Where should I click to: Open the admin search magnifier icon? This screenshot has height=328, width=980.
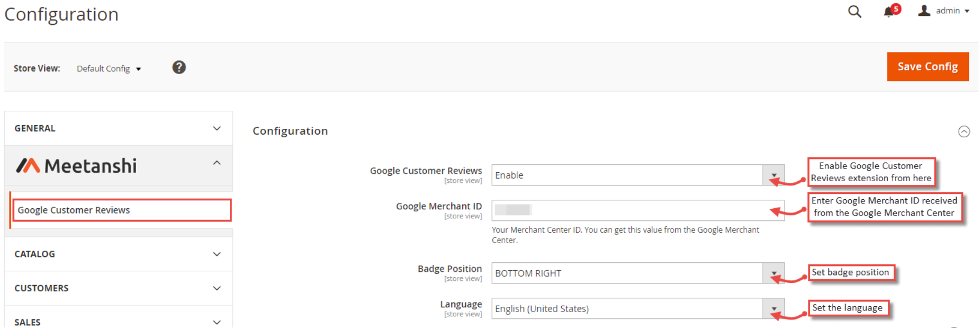(854, 12)
